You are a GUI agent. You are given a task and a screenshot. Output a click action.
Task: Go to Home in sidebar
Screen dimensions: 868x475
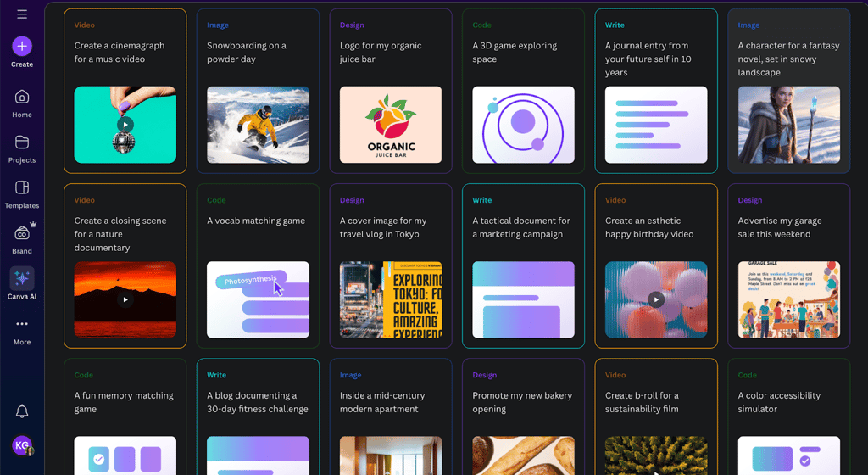(x=22, y=104)
